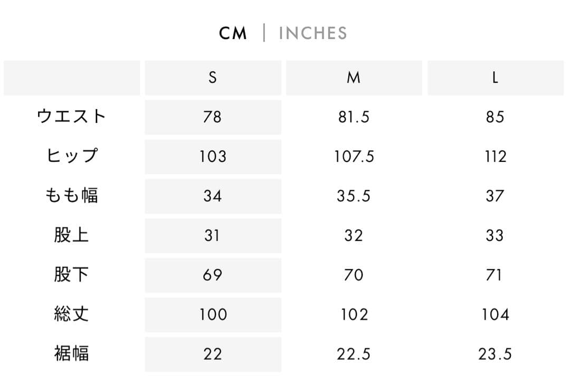The height and width of the screenshot is (392, 570).
Task: Click the rise value 33 for L
Action: [495, 235]
